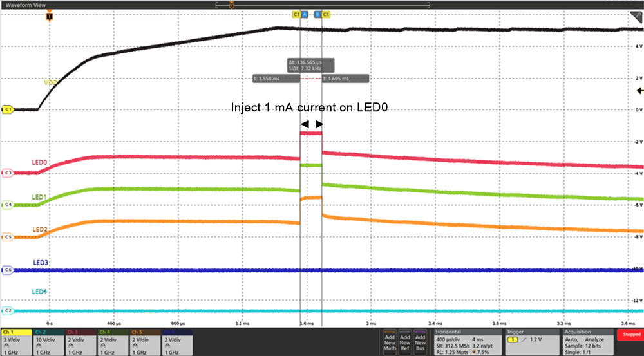Viewport: 644px width, 356px height.
Task: Open the Ch 3 channel badge
Action: pos(80,341)
